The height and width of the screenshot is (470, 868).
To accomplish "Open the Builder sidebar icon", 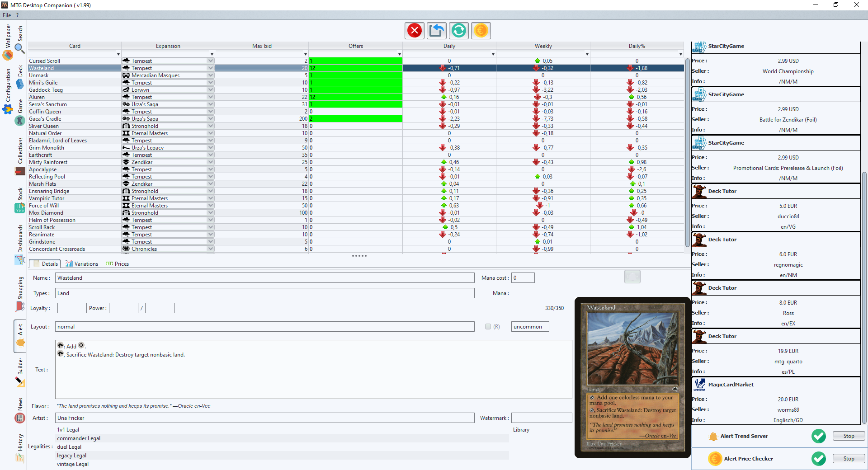I will point(19,382).
